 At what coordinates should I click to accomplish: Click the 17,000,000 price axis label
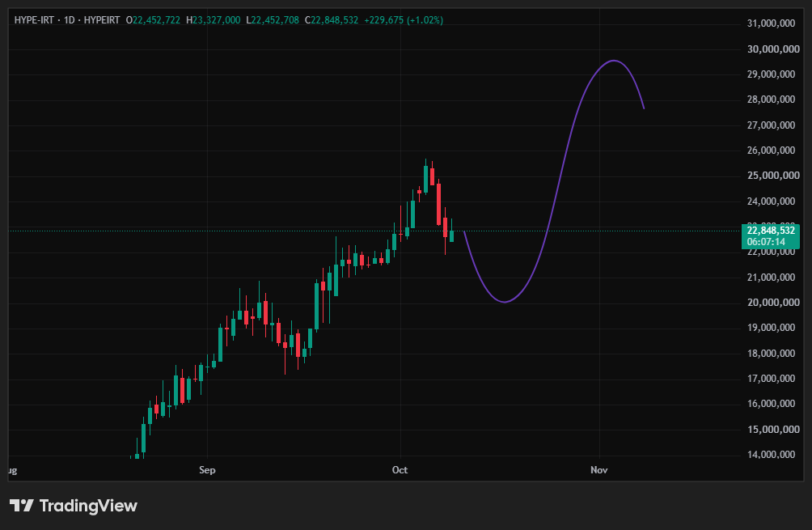tap(771, 379)
